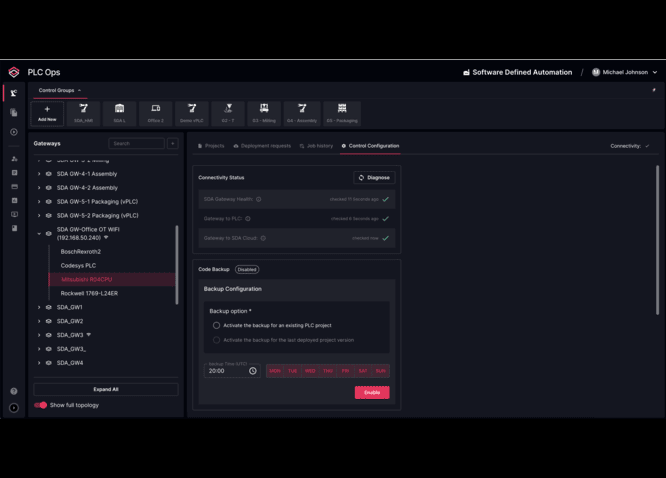The width and height of the screenshot is (666, 478).
Task: Switch to the Job history tab
Action: coord(317,146)
